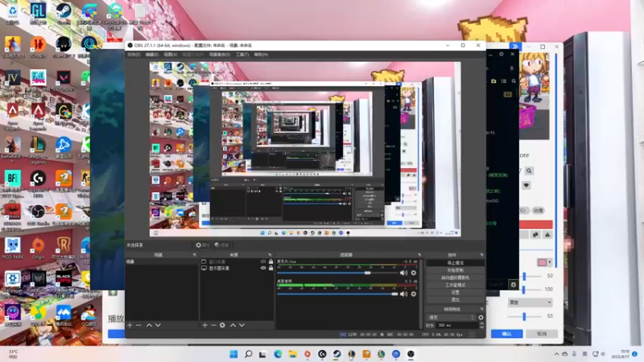Click 启动虚拟摄像机 virtual camera button

coord(455,278)
